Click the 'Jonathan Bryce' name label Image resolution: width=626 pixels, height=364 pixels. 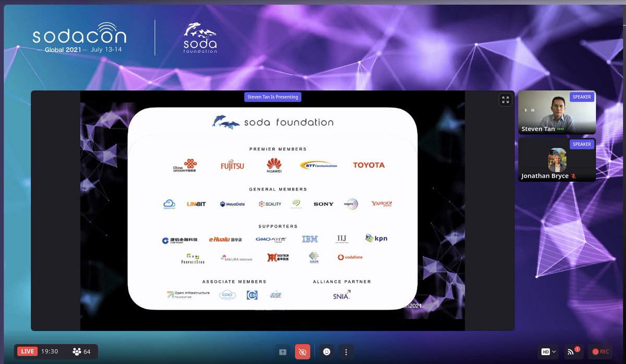coord(545,176)
